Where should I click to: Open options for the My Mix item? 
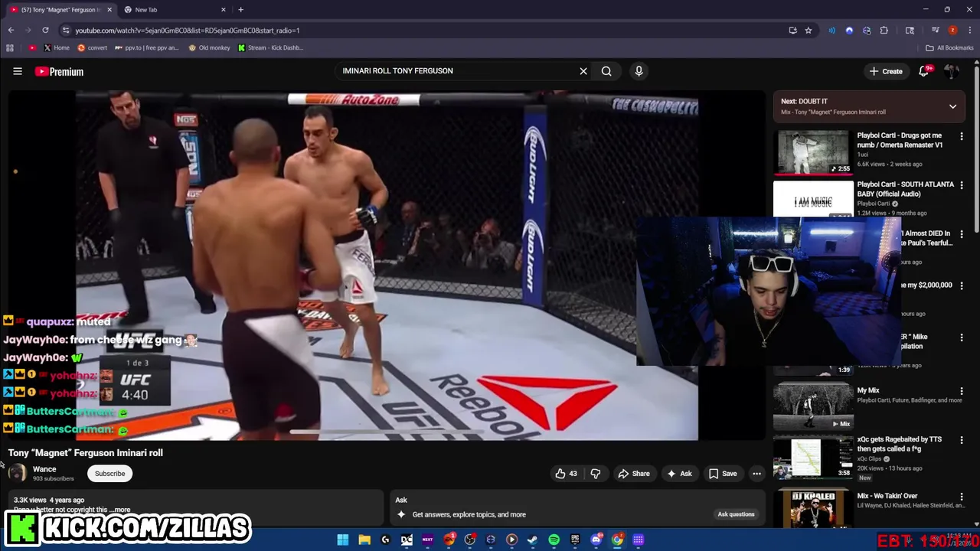point(962,391)
